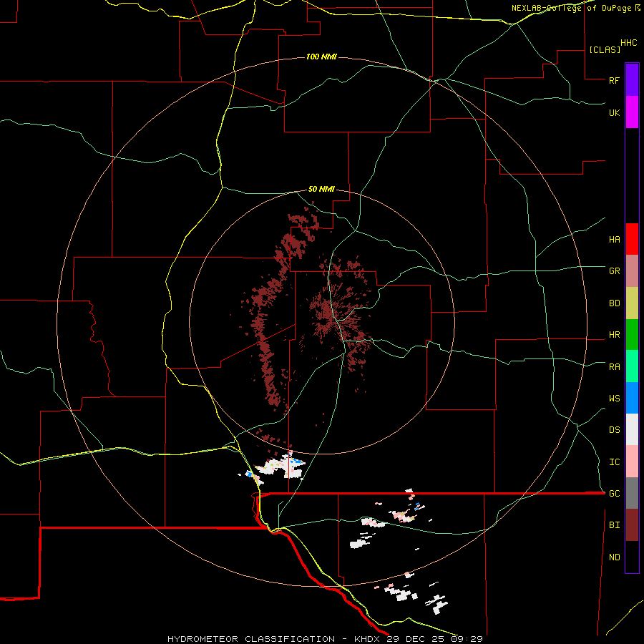Click the WS blue legend swatch

[x=632, y=398]
